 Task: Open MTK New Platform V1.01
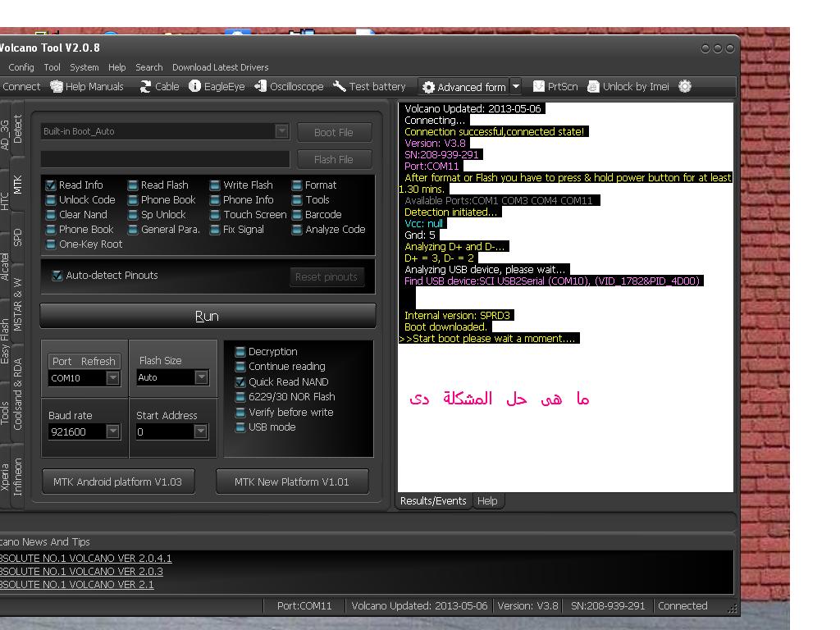[292, 482]
